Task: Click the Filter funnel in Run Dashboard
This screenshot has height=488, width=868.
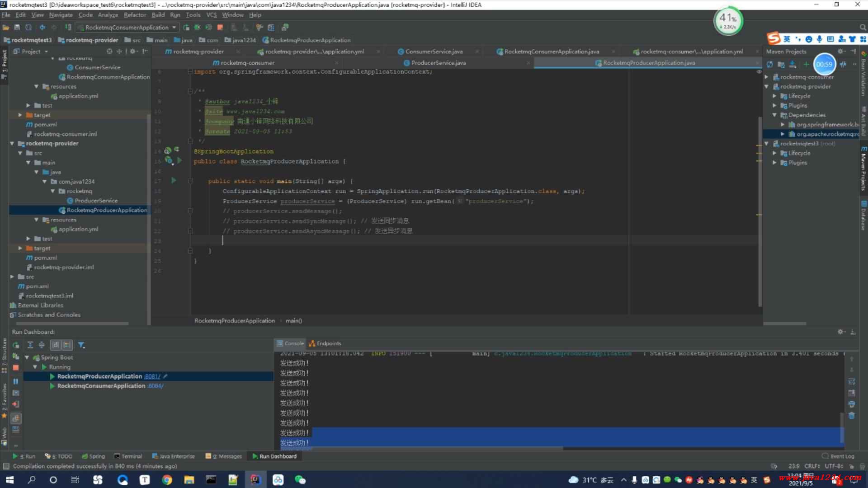Action: (x=81, y=345)
